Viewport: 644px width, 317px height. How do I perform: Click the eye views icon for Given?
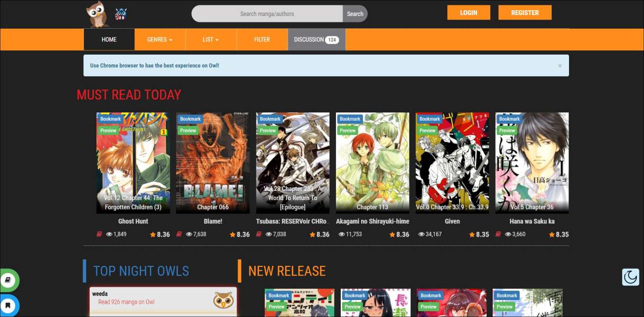click(421, 234)
